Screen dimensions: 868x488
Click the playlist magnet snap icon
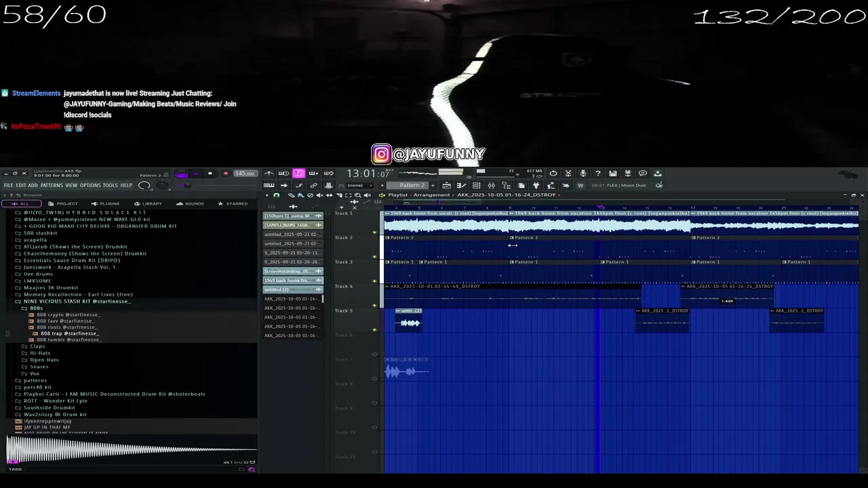(276, 195)
